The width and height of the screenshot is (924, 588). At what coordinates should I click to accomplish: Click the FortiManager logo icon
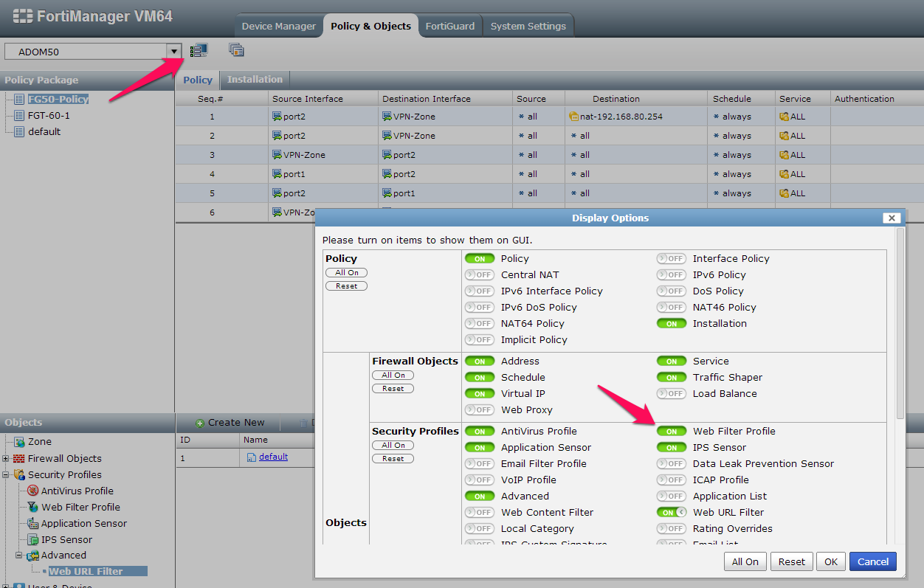(x=23, y=15)
